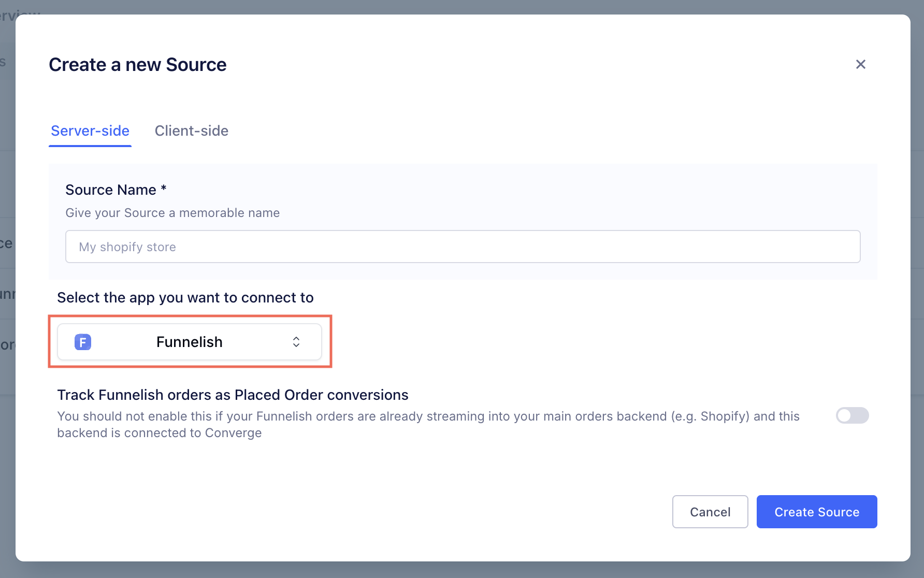This screenshot has width=924, height=578.
Task: Switch to the Server-side tab
Action: (x=90, y=131)
